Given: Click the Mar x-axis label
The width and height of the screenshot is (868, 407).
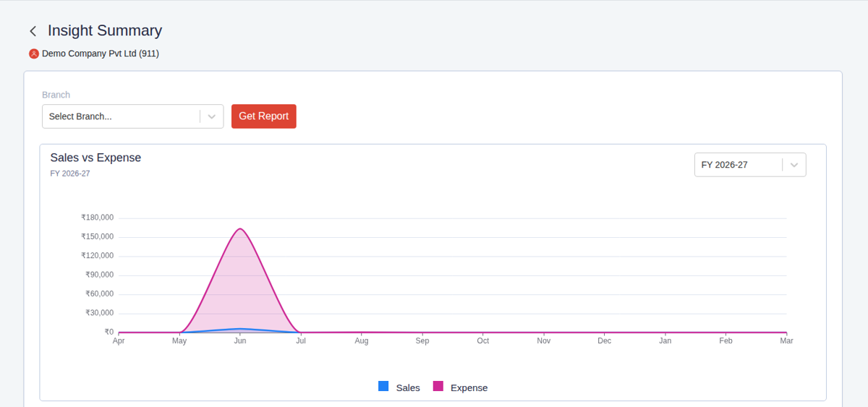Looking at the screenshot, I should (786, 340).
